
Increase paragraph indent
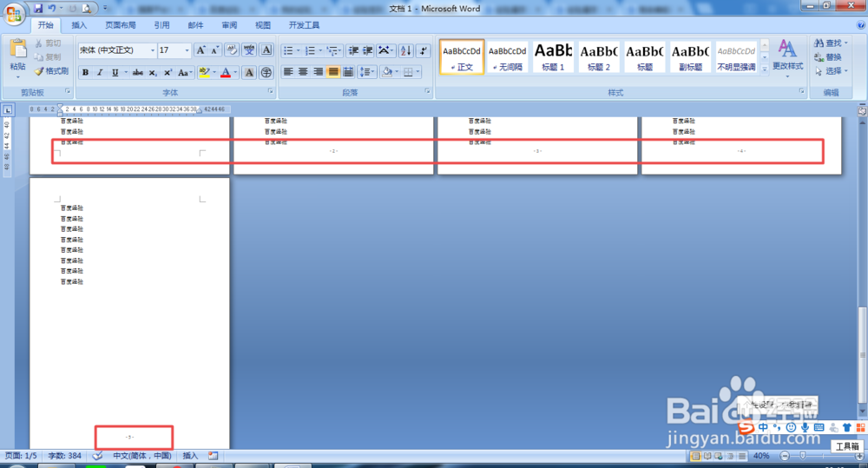pyautogui.click(x=367, y=51)
